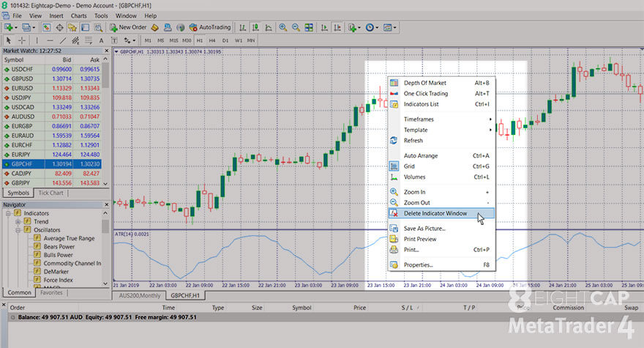The image size is (644, 348).
Task: Open the Favorites navigator tab
Action: (x=51, y=293)
